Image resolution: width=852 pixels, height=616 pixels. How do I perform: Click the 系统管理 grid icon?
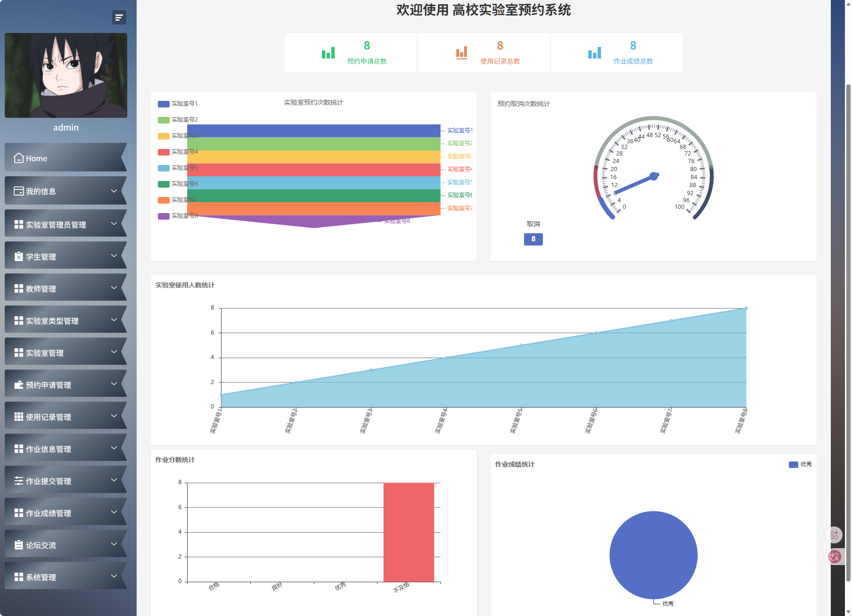tap(19, 577)
